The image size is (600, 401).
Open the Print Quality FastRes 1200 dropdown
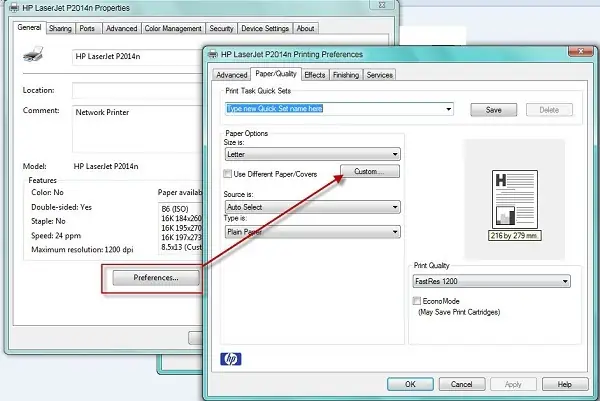pyautogui.click(x=491, y=281)
